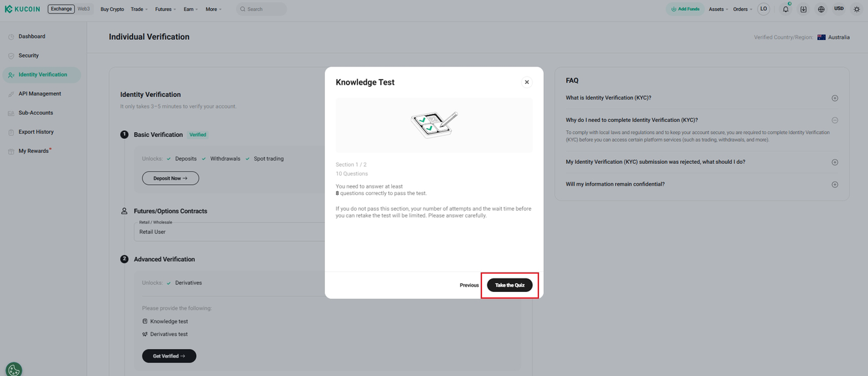Expand "What is Identity Verification (KYC)?" question
868x376 pixels.
[835, 98]
